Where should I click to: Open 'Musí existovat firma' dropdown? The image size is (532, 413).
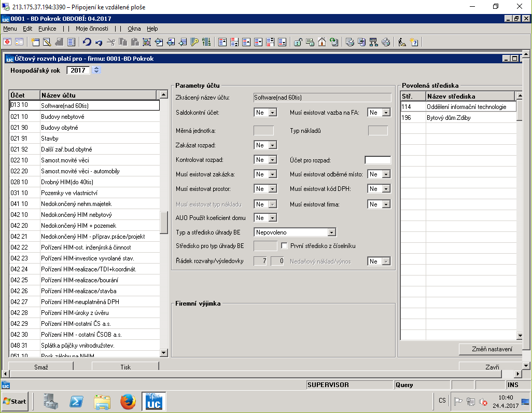386,204
